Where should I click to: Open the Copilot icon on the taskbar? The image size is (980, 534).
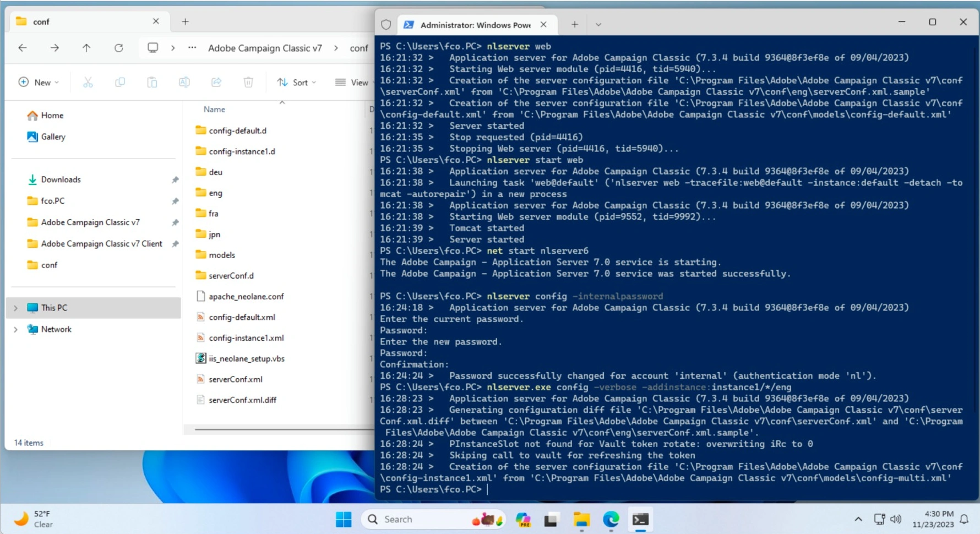pyautogui.click(x=523, y=519)
